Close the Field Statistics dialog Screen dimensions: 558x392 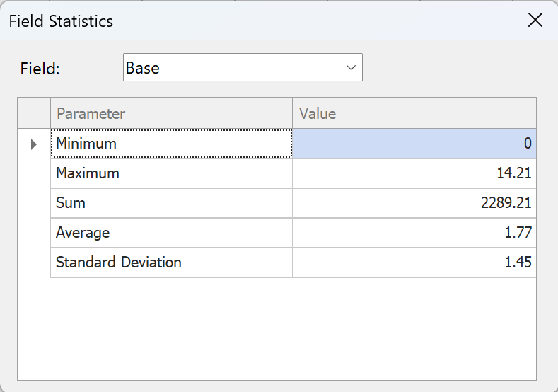coord(535,21)
